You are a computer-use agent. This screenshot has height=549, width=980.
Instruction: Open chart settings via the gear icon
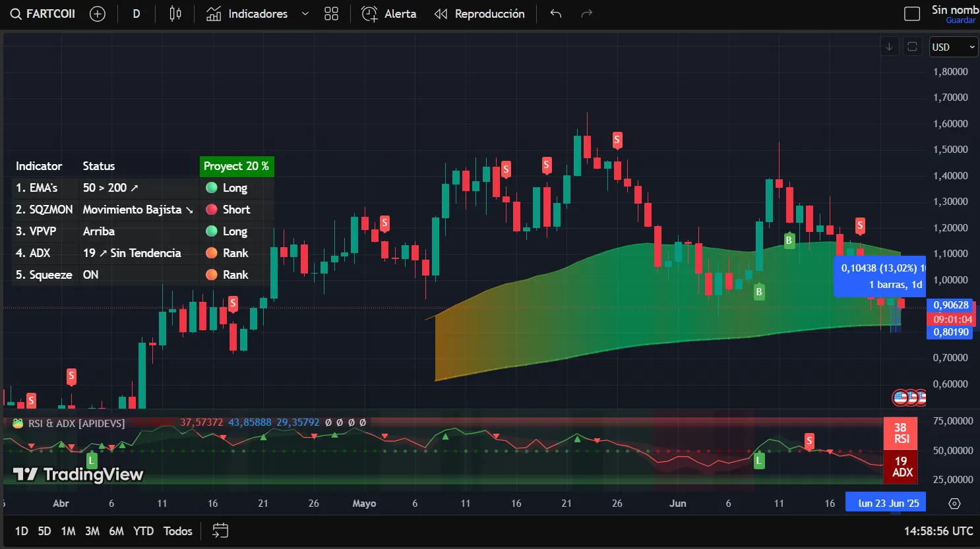tap(954, 503)
